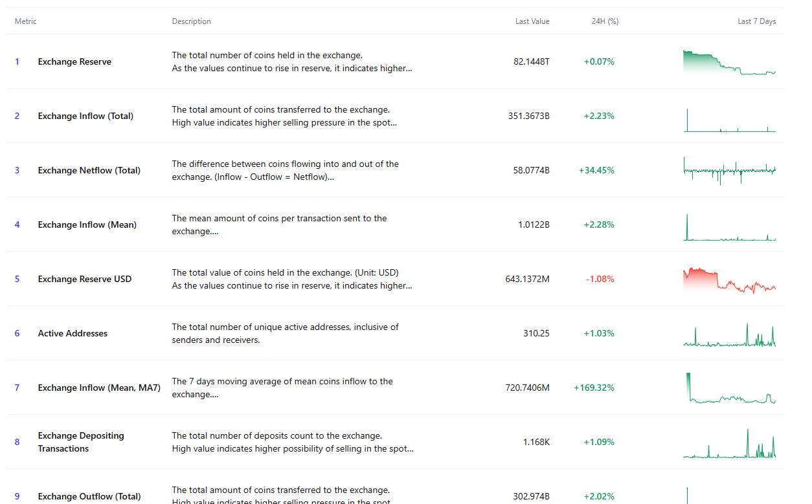Click the Exchange Inflow (Mean, MA7) sparkline
The height and width of the screenshot is (504, 812).
729,388
